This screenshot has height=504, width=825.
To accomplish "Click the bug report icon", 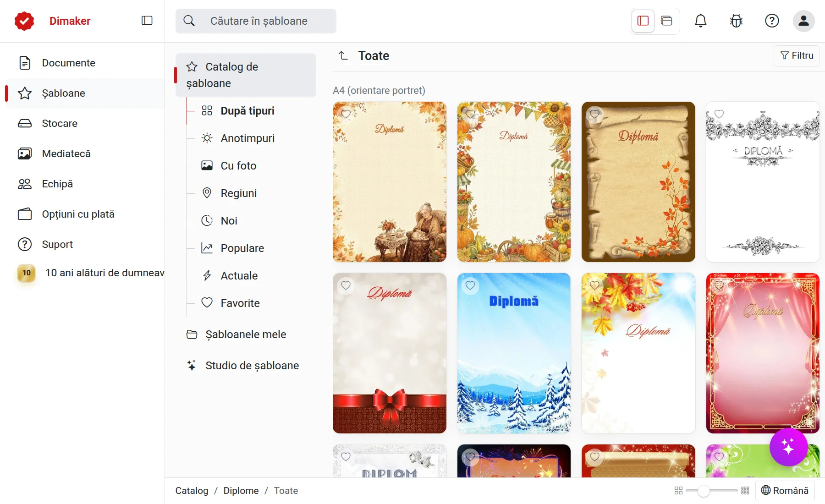I will [x=736, y=21].
